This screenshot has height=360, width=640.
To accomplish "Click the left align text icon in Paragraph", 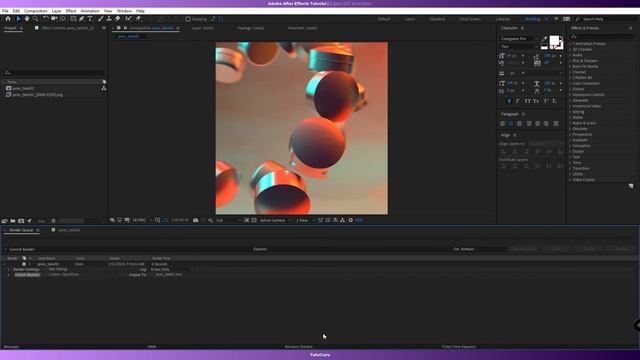I will click(x=503, y=124).
